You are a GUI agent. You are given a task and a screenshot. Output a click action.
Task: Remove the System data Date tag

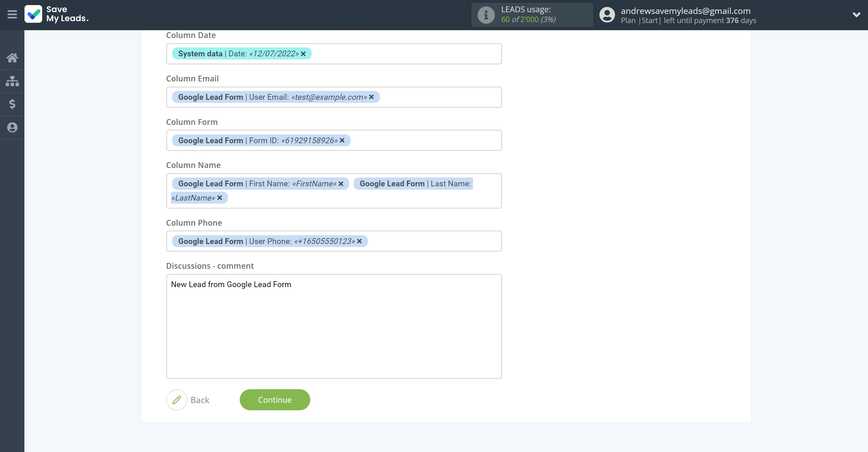pyautogui.click(x=303, y=54)
